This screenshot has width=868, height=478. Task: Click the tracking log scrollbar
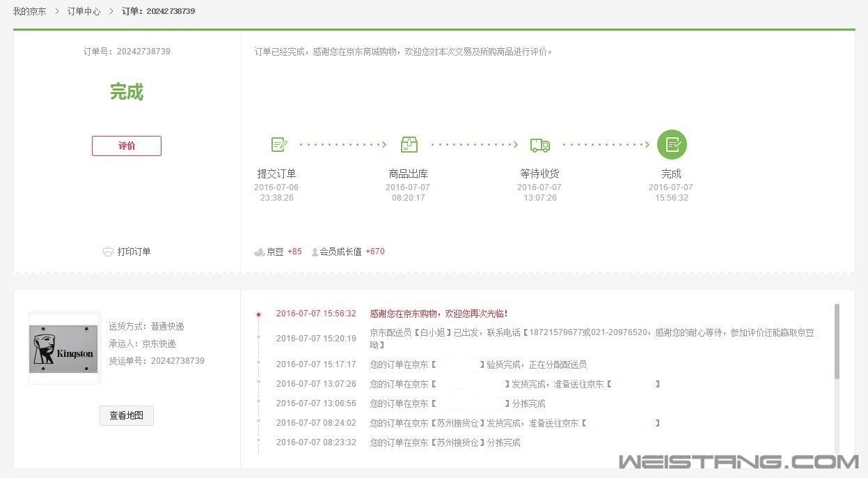[x=836, y=341]
